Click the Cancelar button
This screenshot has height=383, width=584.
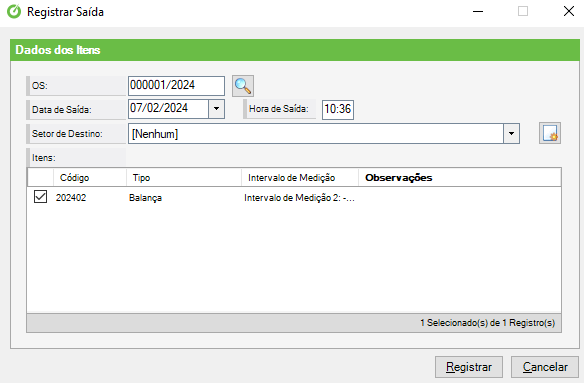point(545,367)
